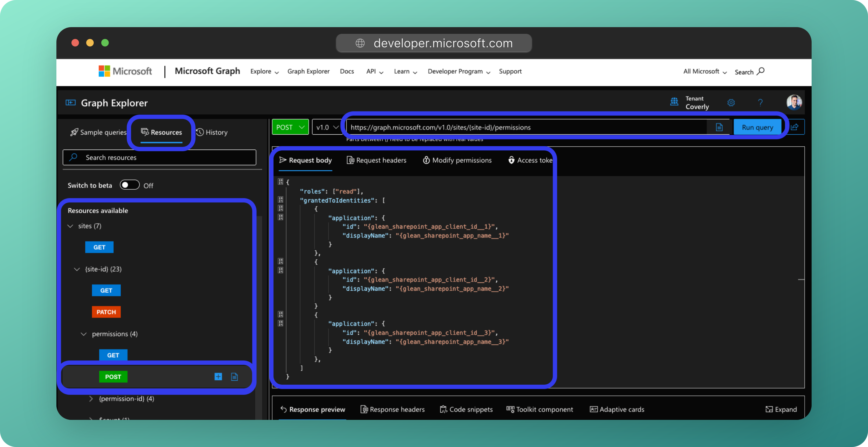Open the History tab

pyautogui.click(x=212, y=132)
